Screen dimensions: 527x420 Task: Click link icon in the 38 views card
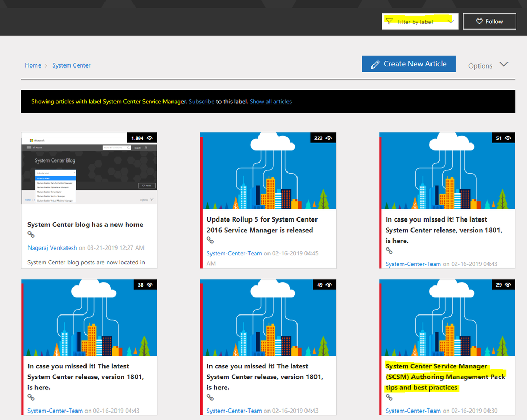pos(31,397)
